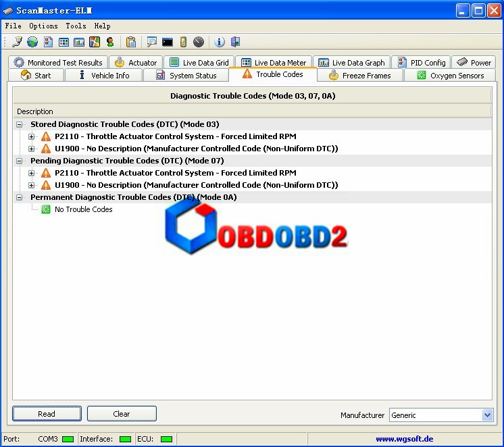Collapse Stored Diagnostic Trouble Codes section
This screenshot has width=504, height=447.
point(20,124)
